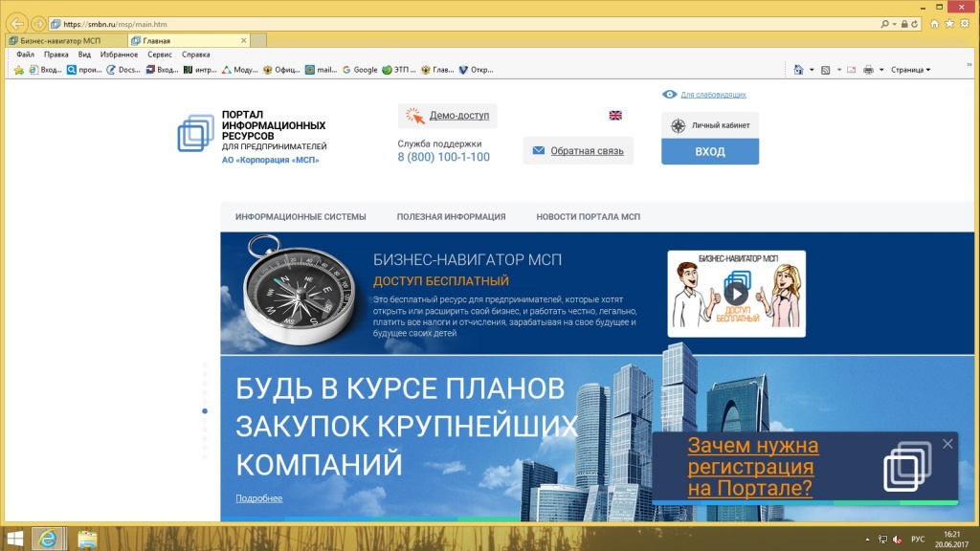
Task: Click the Print printer icon
Action: tap(868, 70)
